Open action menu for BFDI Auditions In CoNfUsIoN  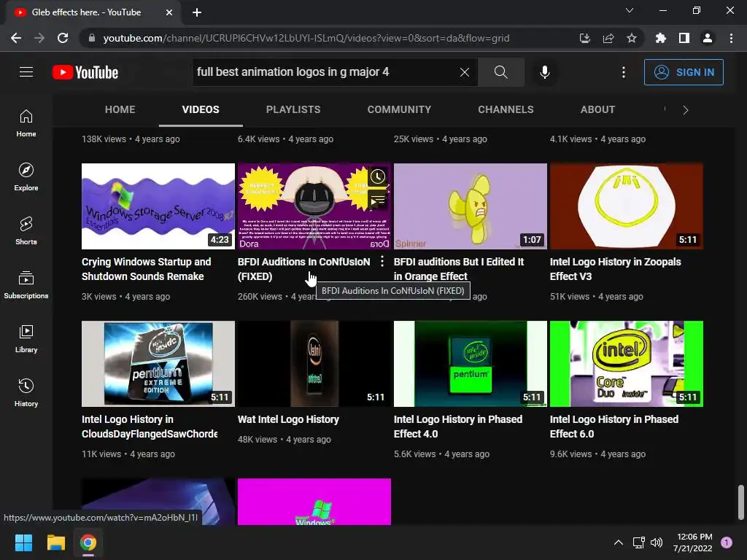click(x=382, y=262)
